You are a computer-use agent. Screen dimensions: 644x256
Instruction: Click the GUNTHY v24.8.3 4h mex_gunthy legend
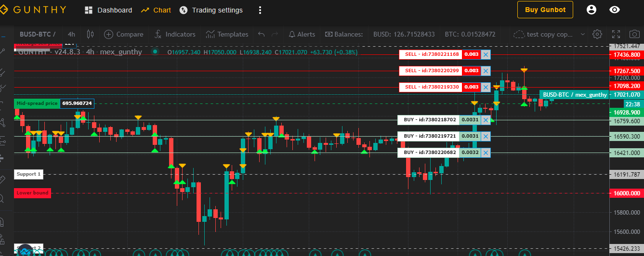click(80, 52)
